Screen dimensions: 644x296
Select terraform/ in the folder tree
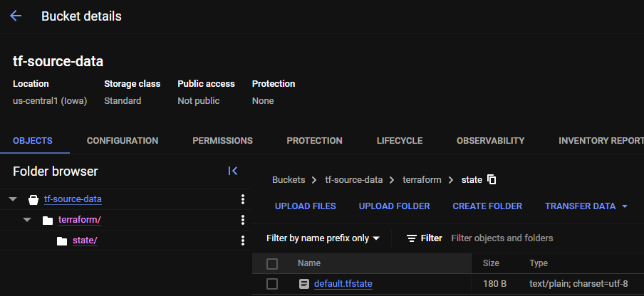click(x=79, y=220)
